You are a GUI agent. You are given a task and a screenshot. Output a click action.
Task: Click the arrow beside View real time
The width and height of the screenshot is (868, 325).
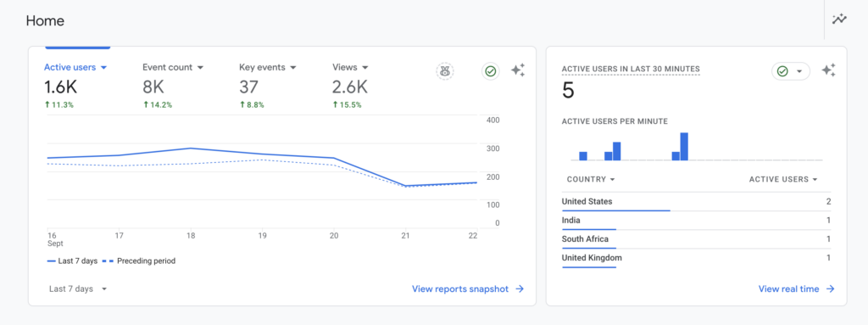830,289
